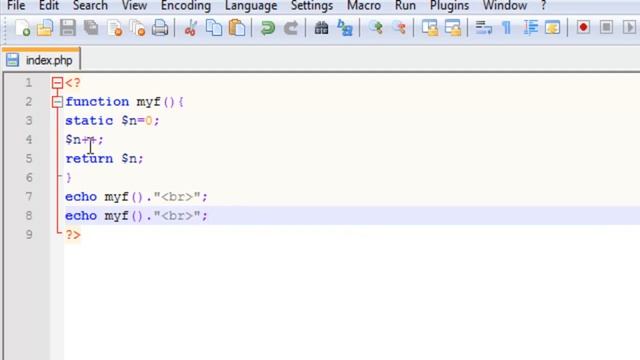Open user defined language icon

pyautogui.click(x=553, y=28)
